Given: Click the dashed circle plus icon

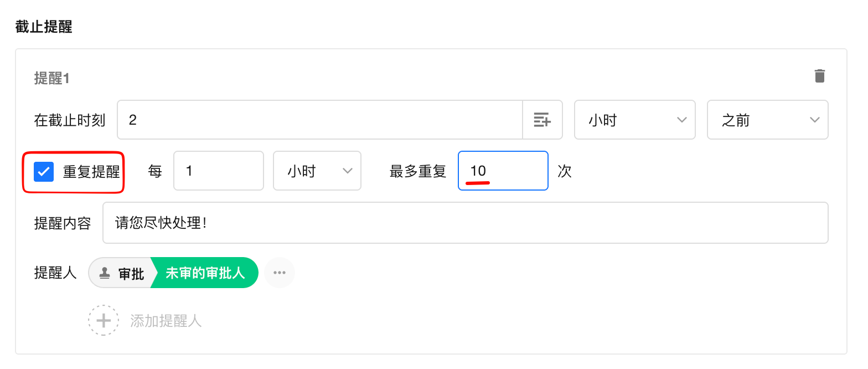Looking at the screenshot, I should (x=104, y=320).
